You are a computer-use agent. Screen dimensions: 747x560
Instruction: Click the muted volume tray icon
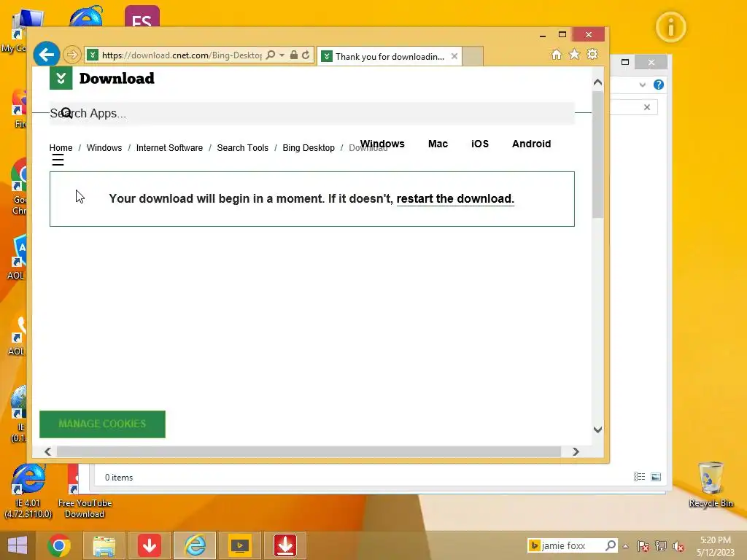coord(678,546)
